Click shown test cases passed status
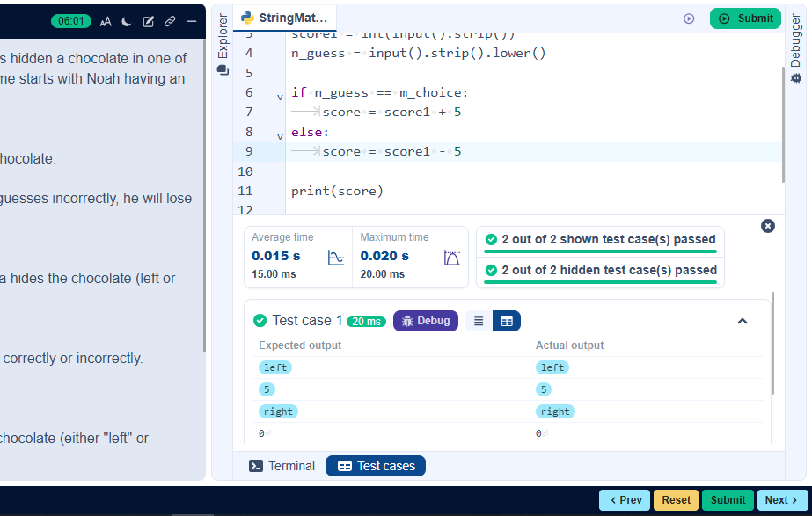The image size is (812, 516). 601,240
